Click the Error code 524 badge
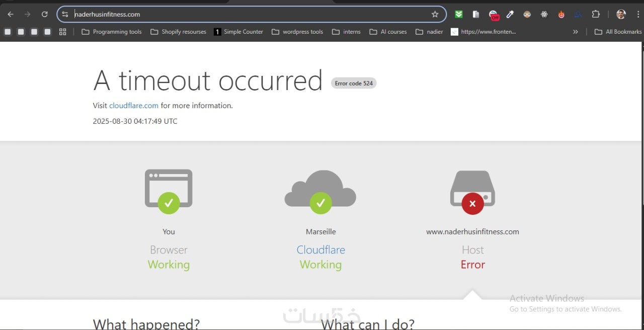The width and height of the screenshot is (644, 330). tap(354, 83)
